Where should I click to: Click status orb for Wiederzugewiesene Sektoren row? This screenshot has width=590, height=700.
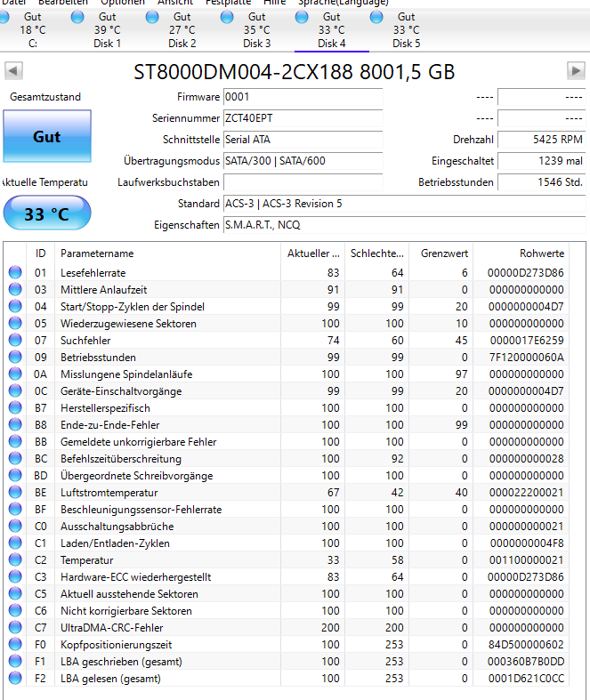click(15, 323)
